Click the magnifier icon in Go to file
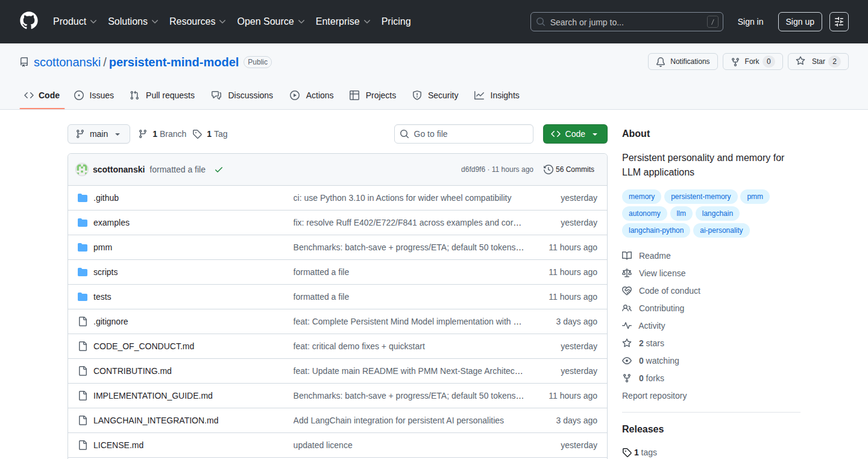The image size is (868, 459). [405, 134]
